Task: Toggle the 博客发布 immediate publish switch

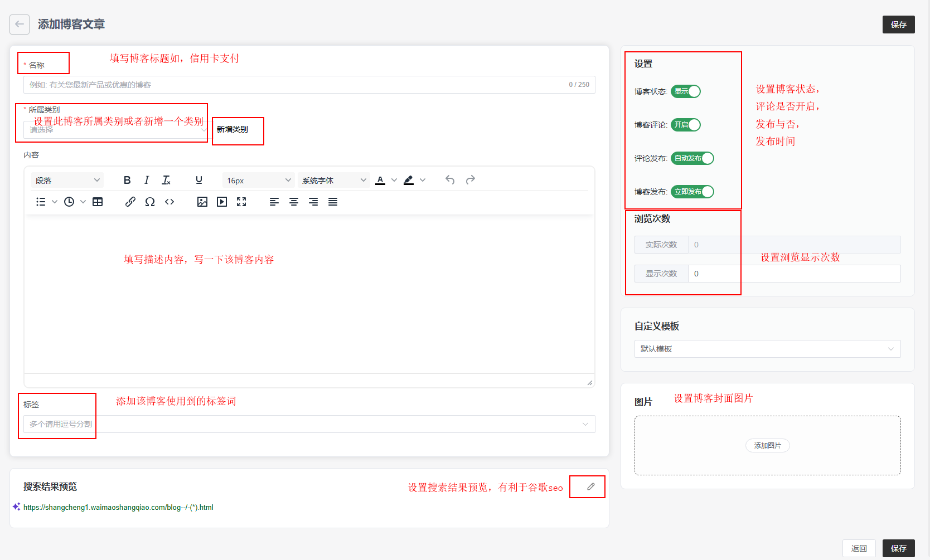Action: tap(692, 192)
